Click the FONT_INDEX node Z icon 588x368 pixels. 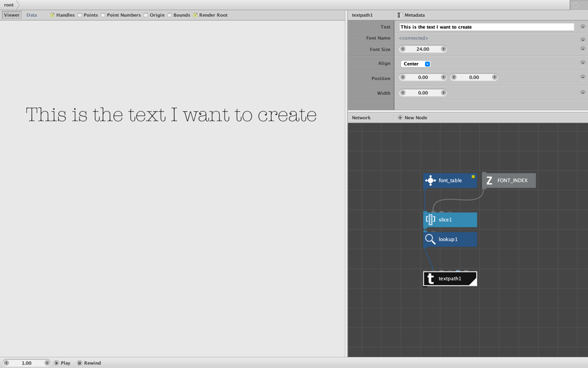click(489, 181)
